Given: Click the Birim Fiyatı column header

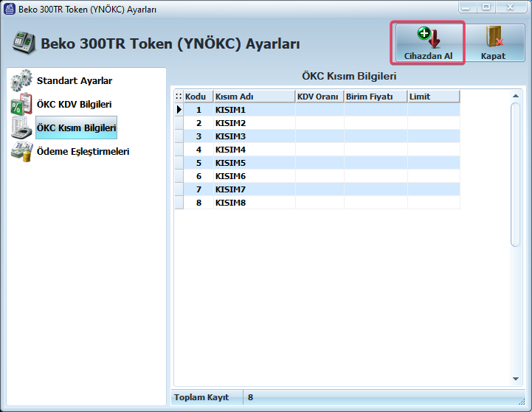Looking at the screenshot, I should [x=376, y=97].
